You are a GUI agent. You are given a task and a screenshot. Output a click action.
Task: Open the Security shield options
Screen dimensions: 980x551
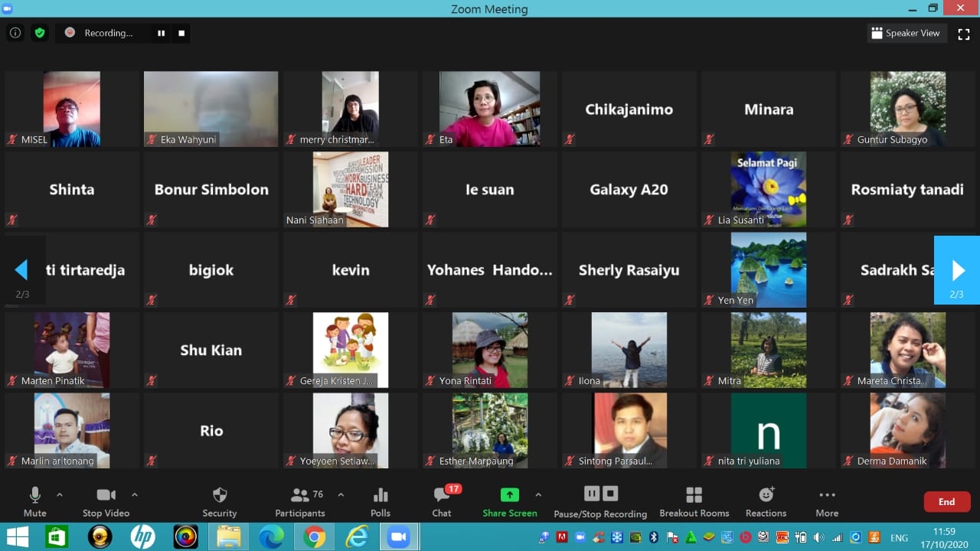(x=219, y=501)
